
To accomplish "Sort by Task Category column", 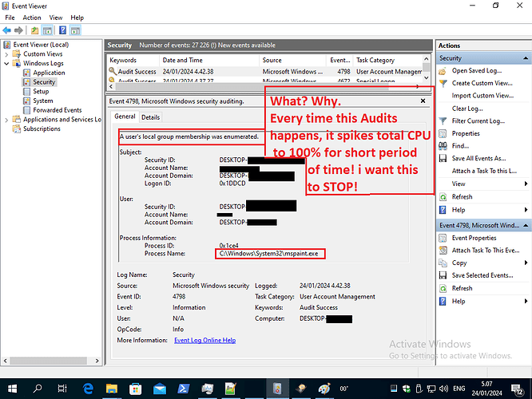I will coord(387,61).
